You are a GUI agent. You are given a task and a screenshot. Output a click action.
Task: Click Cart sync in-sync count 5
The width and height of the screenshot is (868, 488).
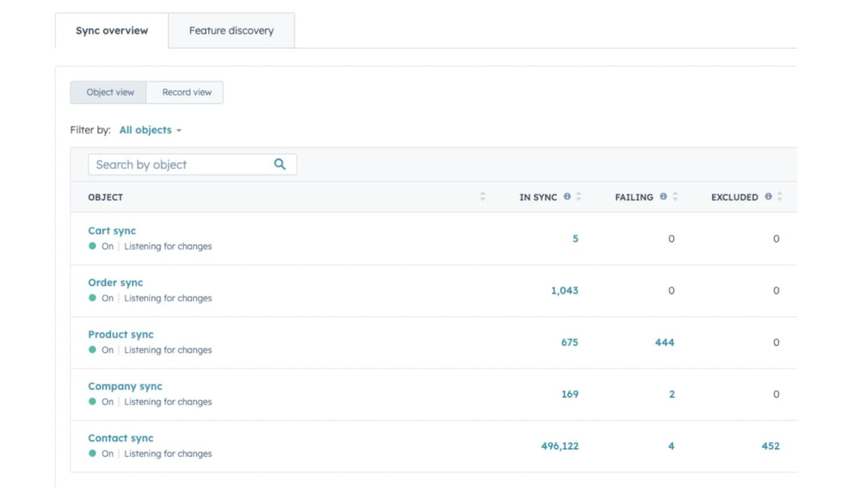point(575,239)
